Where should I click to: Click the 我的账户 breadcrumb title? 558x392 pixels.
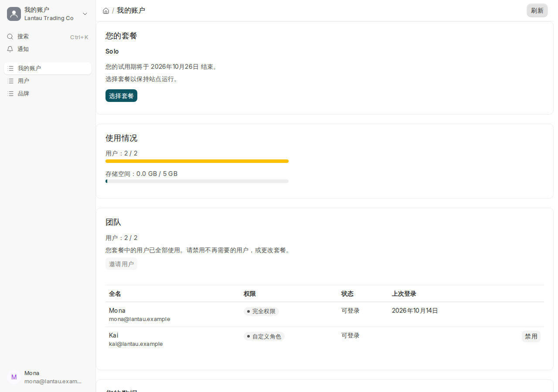[x=131, y=10]
